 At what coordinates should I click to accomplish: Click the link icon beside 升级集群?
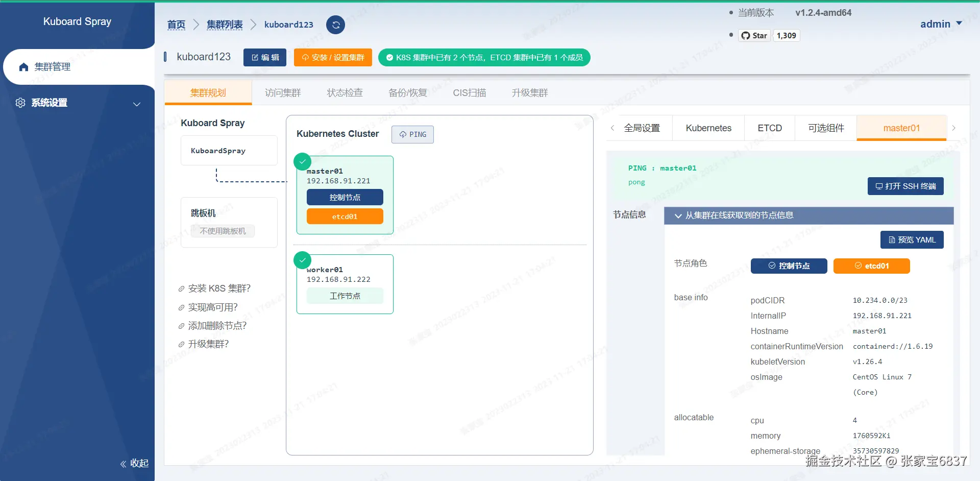pos(181,344)
